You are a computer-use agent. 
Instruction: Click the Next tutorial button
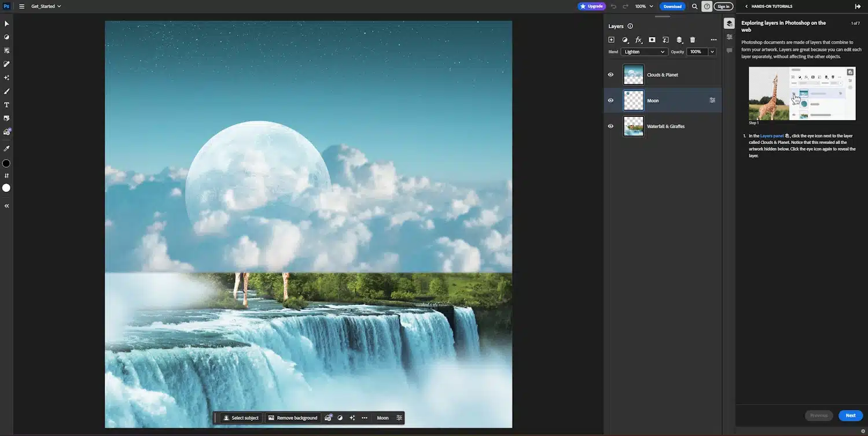tap(850, 415)
